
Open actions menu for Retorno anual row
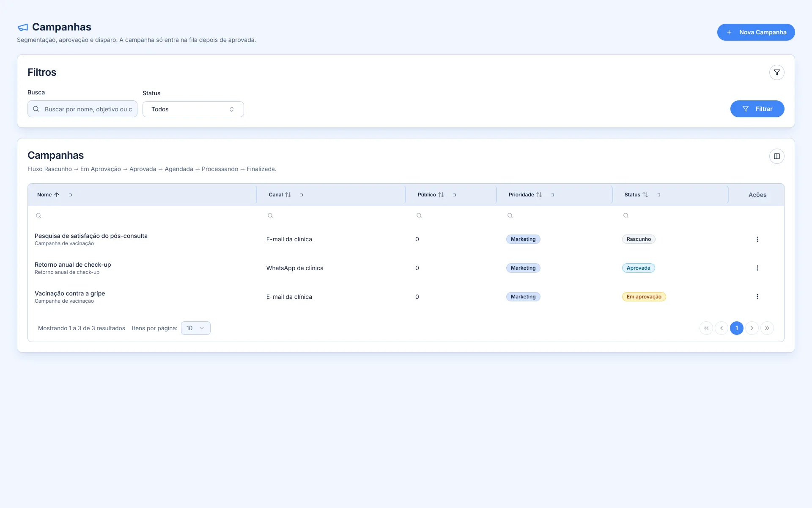coord(757,268)
